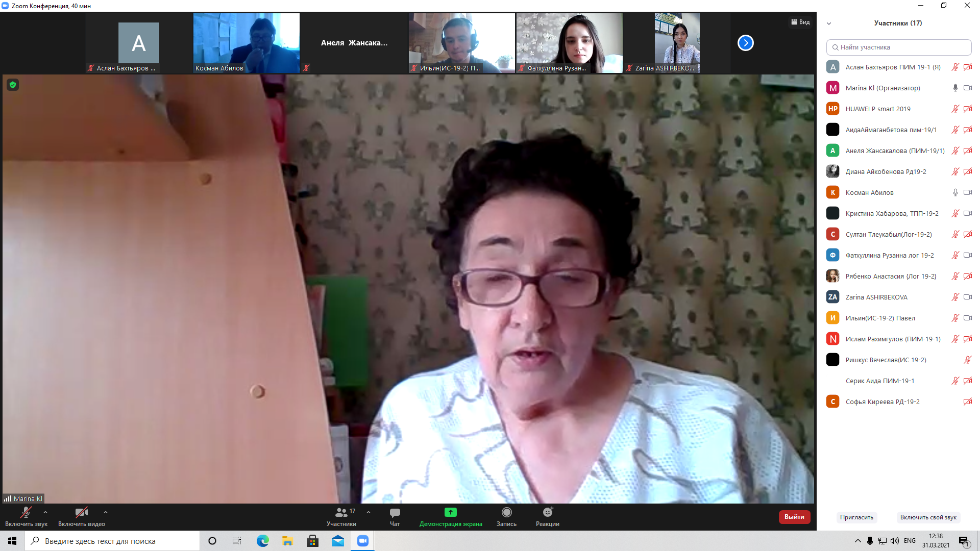Expand audio options arrow beside microphone
The width and height of the screenshot is (980, 551).
(45, 512)
